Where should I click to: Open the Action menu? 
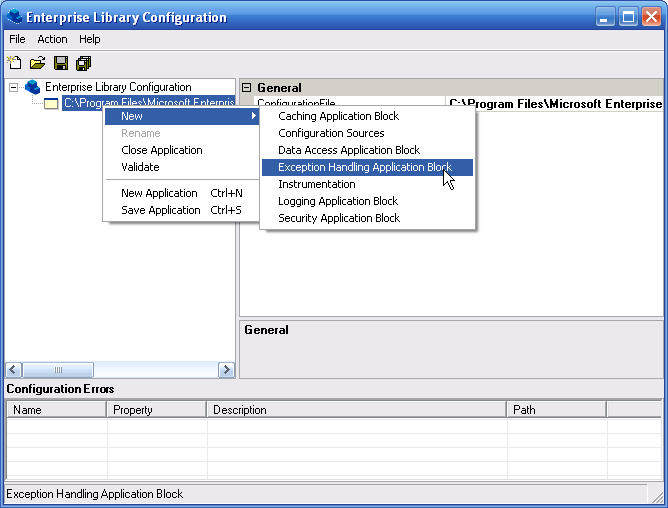click(x=52, y=39)
